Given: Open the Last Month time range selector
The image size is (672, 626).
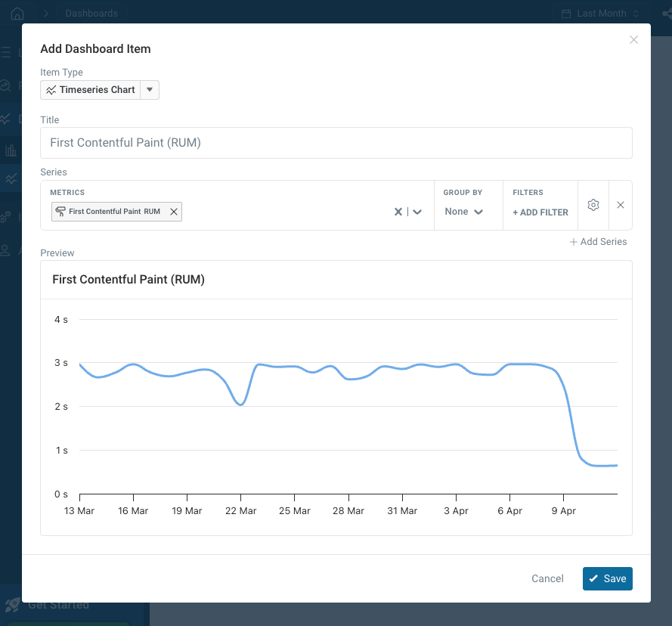Looking at the screenshot, I should pyautogui.click(x=601, y=13).
